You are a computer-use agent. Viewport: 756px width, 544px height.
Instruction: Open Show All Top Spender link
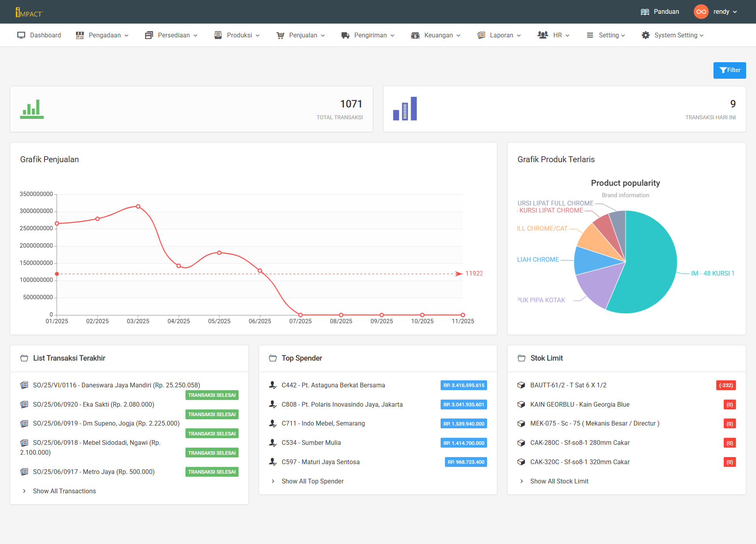tap(313, 481)
